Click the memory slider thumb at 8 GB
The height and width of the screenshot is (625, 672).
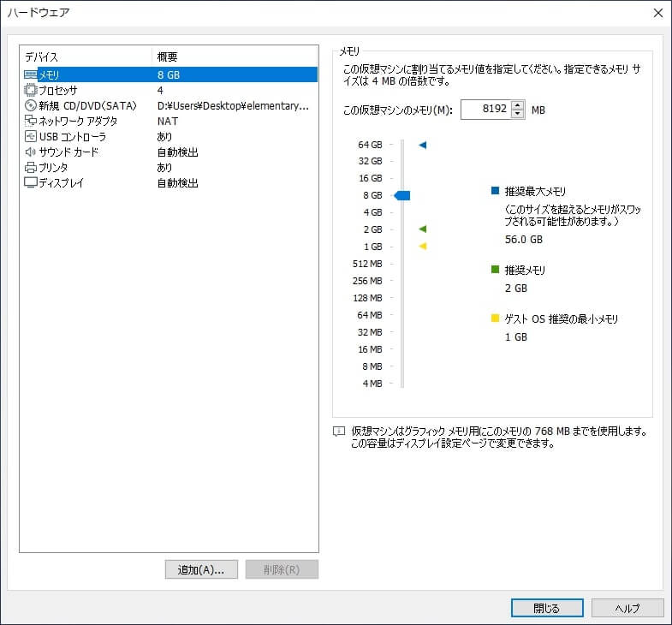(402, 196)
